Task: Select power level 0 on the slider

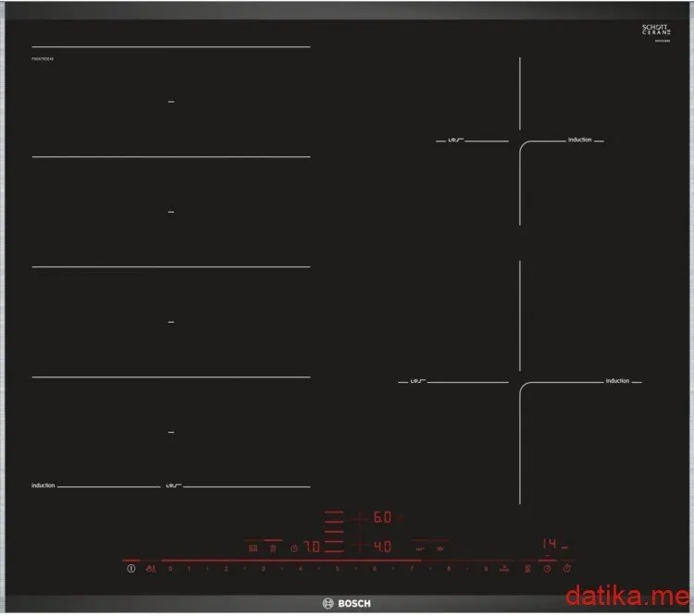Action: 170,569
